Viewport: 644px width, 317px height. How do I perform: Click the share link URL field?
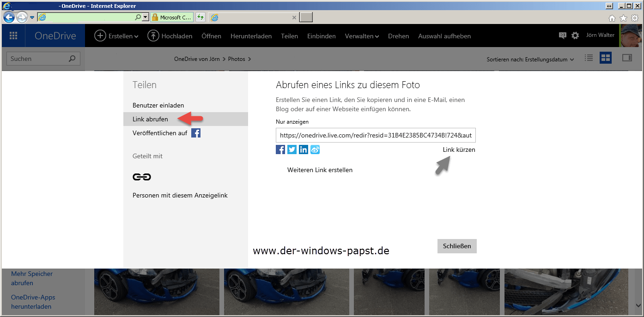(376, 136)
